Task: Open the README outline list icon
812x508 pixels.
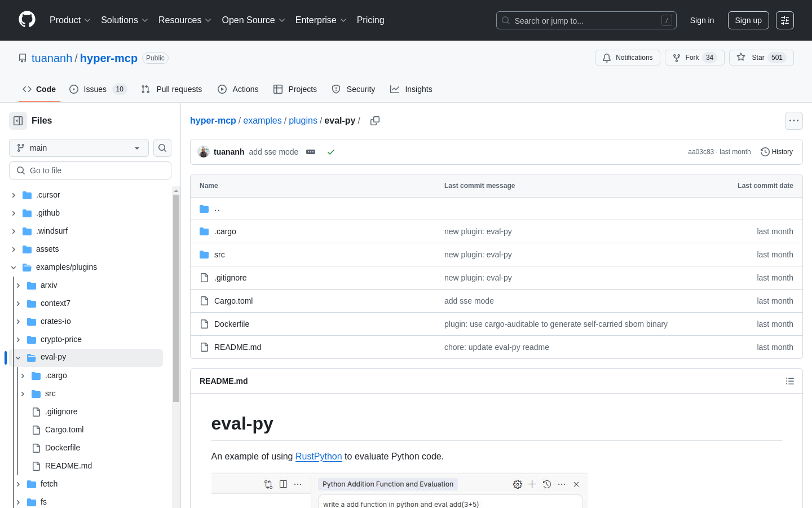Action: tap(790, 381)
